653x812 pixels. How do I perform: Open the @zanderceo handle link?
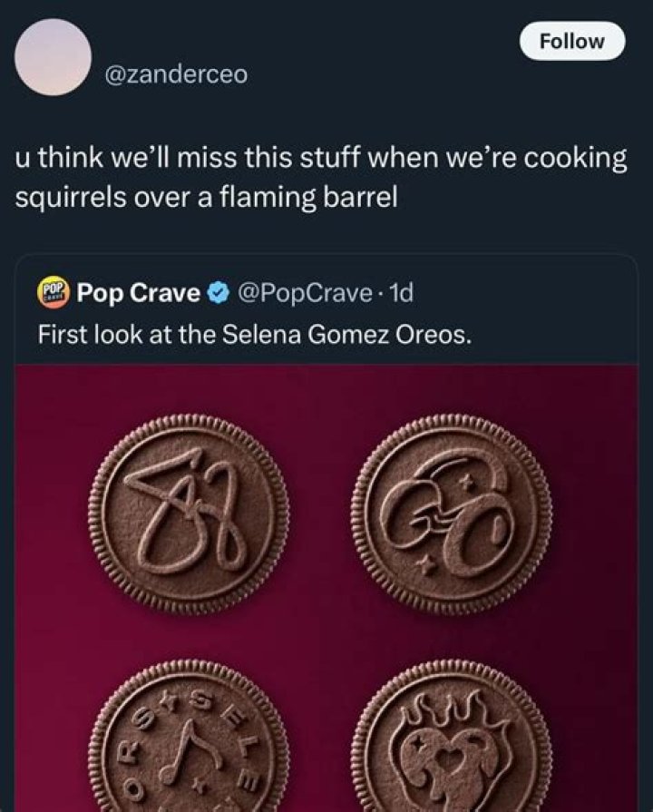(x=176, y=75)
